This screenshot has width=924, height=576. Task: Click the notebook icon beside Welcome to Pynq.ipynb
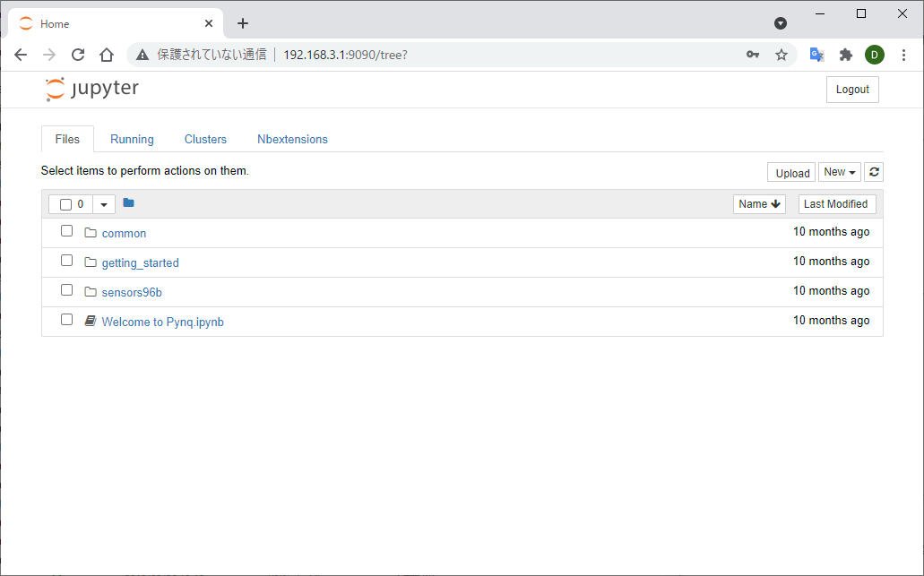91,321
